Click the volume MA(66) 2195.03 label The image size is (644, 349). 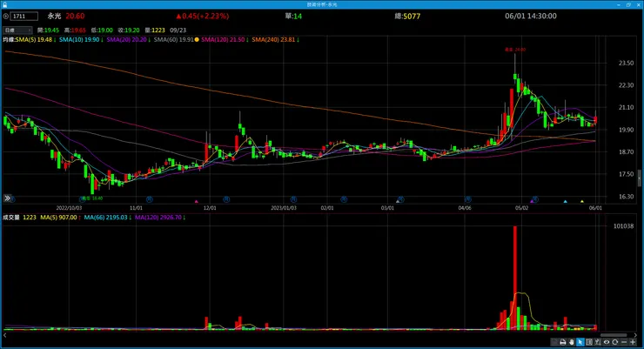coord(107,218)
